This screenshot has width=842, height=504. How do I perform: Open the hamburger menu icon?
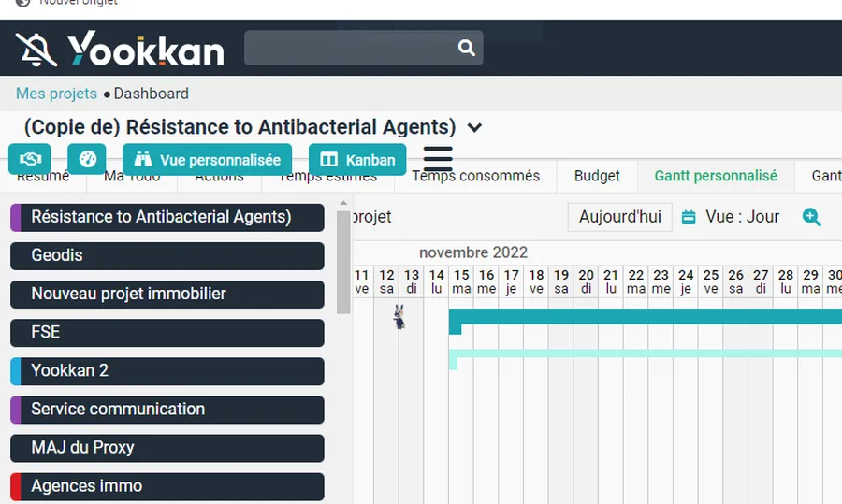438,159
